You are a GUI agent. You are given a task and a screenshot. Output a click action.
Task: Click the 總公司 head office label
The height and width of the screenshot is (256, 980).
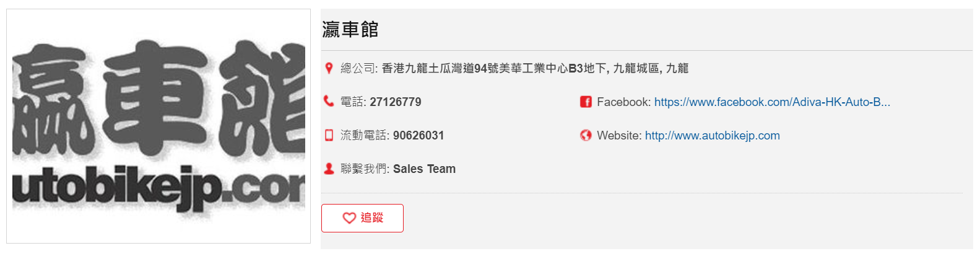point(358,68)
